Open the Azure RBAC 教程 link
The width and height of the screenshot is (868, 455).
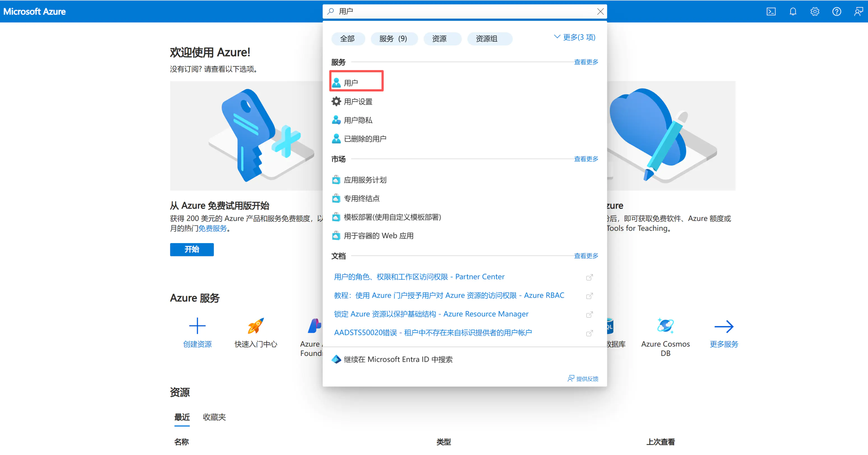(x=449, y=295)
